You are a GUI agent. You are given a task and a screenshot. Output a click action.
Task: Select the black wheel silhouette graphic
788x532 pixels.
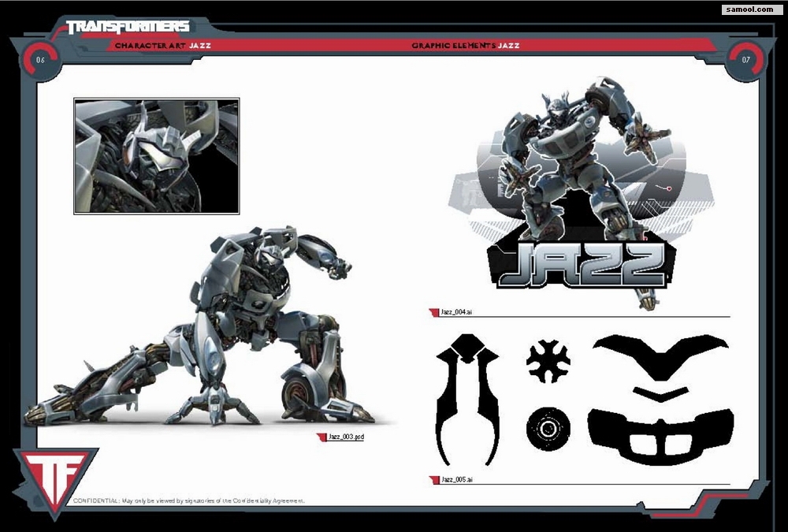pyautogui.click(x=548, y=429)
